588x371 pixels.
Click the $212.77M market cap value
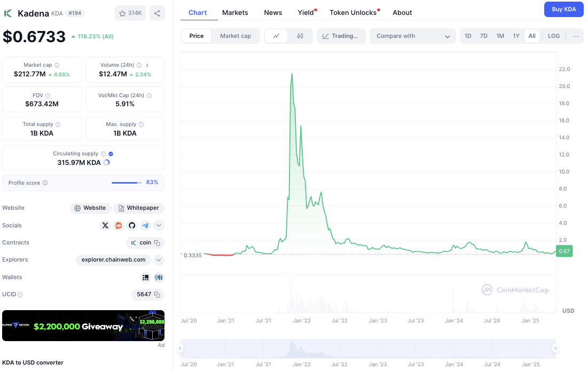pyautogui.click(x=29, y=74)
